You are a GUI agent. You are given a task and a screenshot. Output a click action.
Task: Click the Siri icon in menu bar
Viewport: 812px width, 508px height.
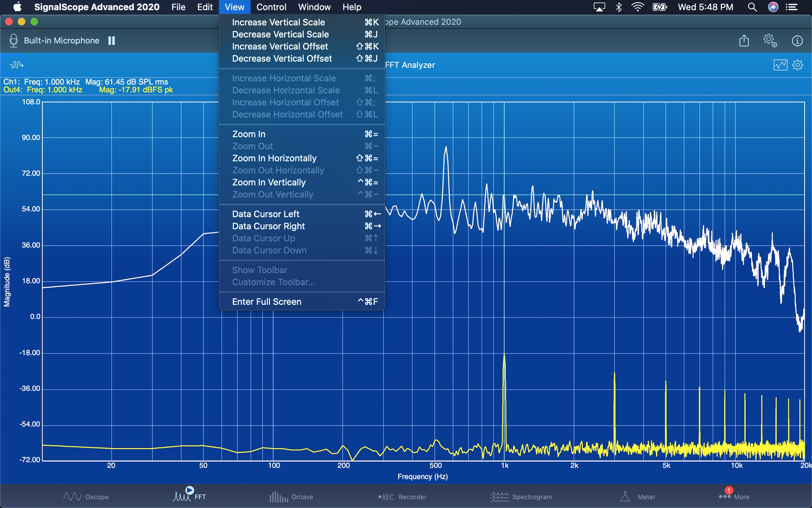click(773, 7)
